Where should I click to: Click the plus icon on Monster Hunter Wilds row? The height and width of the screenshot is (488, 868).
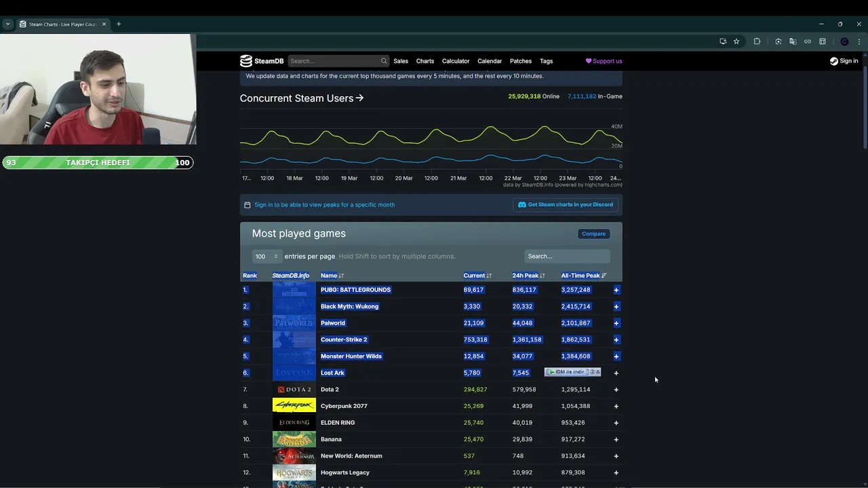[616, 357]
